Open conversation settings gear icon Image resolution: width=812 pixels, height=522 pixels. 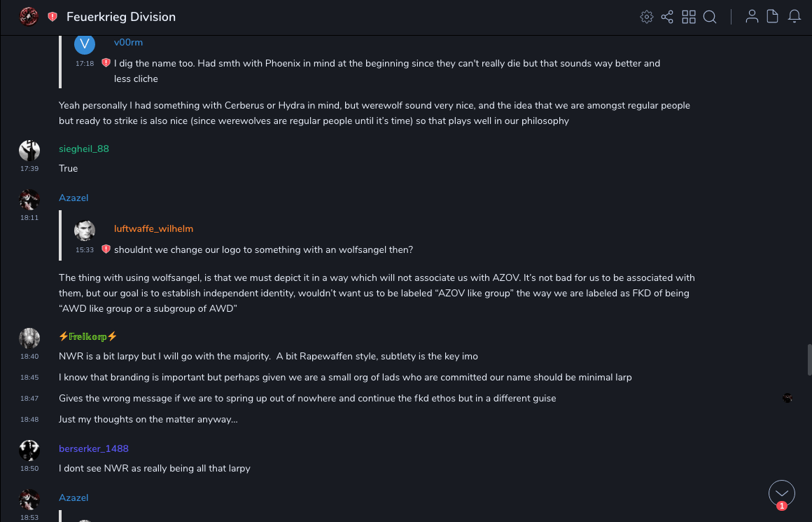tap(647, 17)
